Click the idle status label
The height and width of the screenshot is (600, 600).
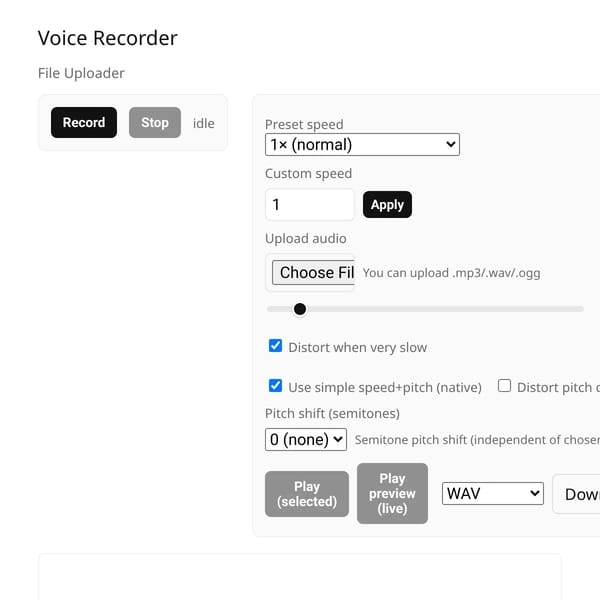click(x=204, y=123)
